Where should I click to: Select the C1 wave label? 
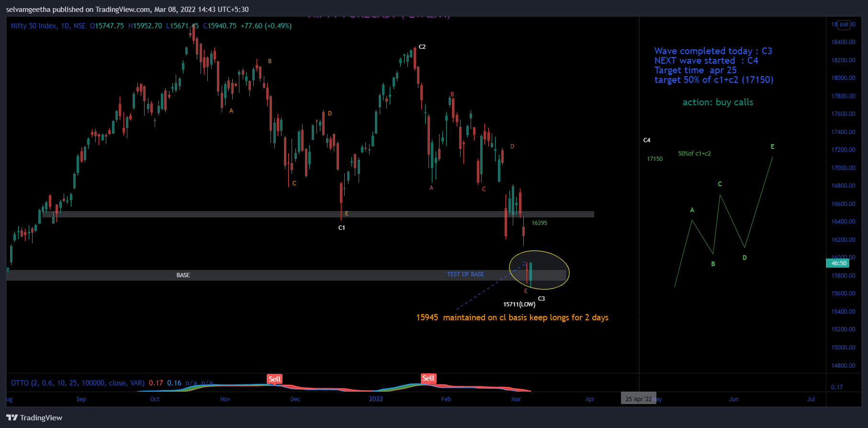click(341, 228)
